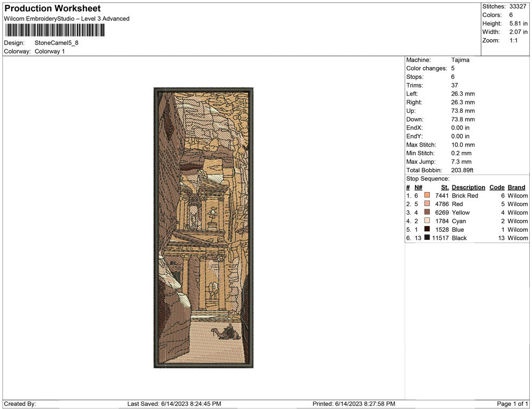Select the Code column header

497,187
